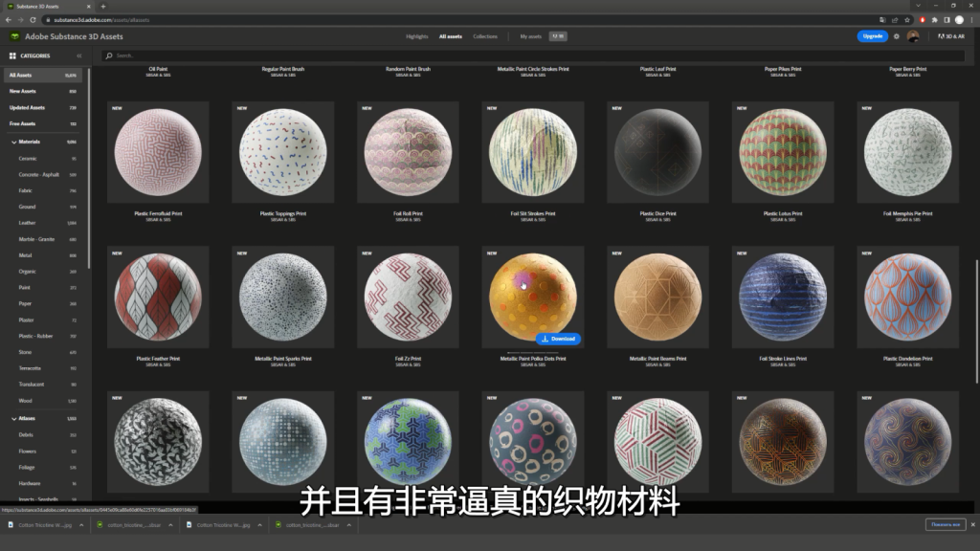Viewport: 980px width, 551px height.
Task: Open the Ceramic materials category
Action: (x=28, y=159)
